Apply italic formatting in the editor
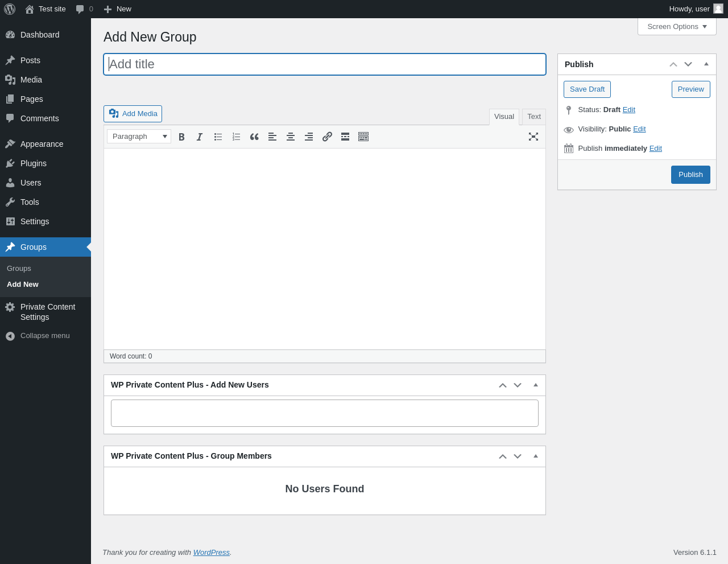728x564 pixels. pos(200,137)
